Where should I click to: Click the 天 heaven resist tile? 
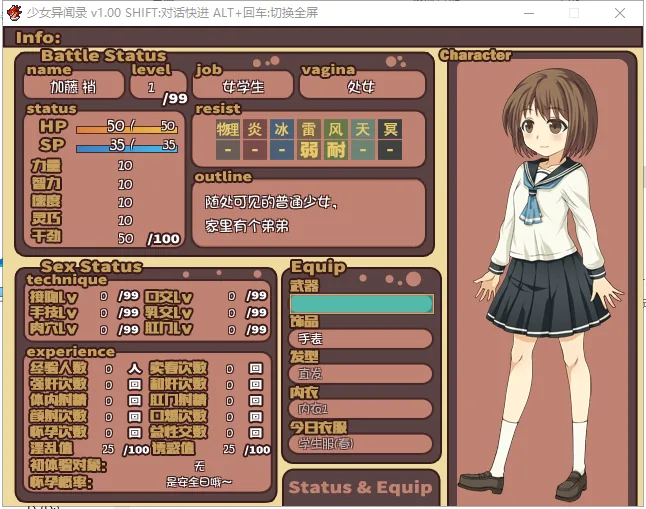363,129
